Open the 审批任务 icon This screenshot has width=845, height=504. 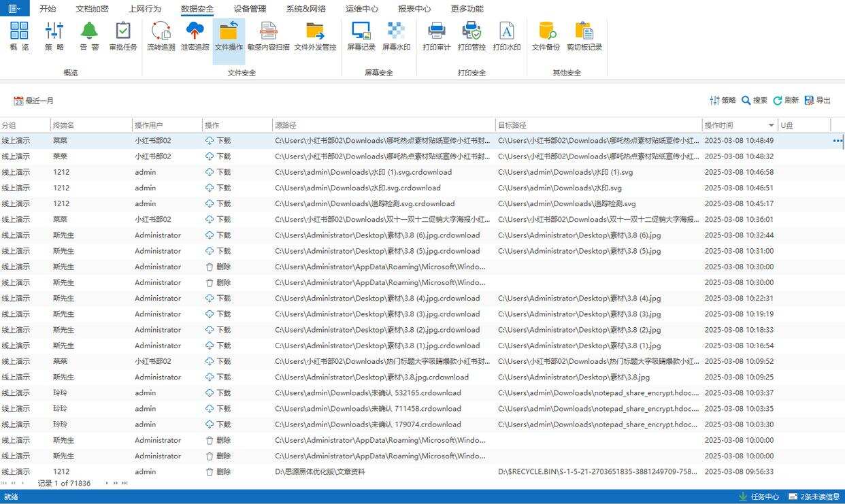pyautogui.click(x=123, y=36)
